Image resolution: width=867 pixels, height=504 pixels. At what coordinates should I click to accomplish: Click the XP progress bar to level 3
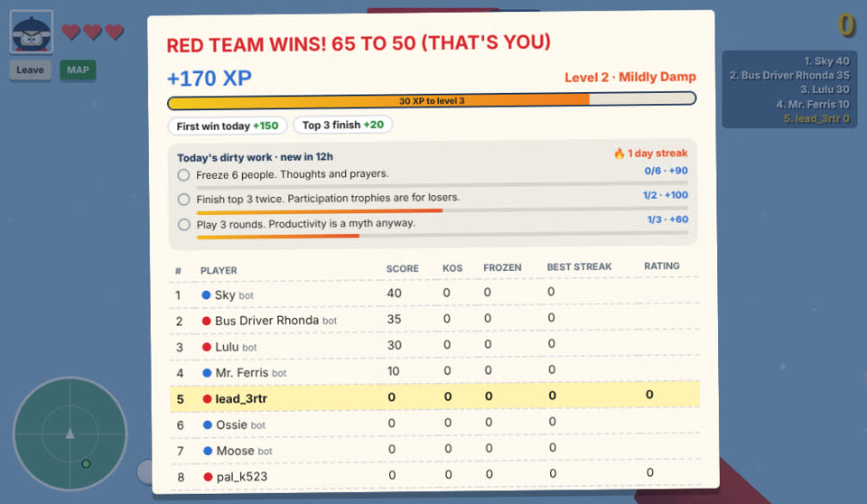(x=432, y=100)
